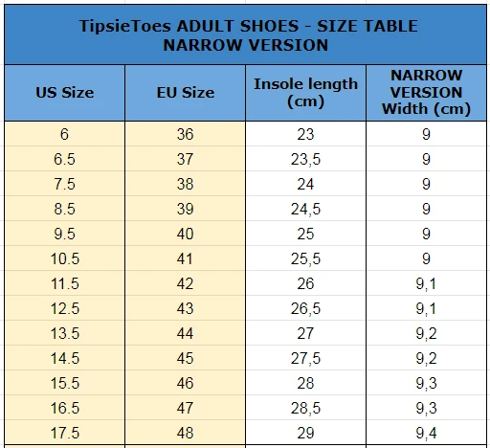
Task: Click the US size 13.5 cell
Action: click(x=65, y=333)
